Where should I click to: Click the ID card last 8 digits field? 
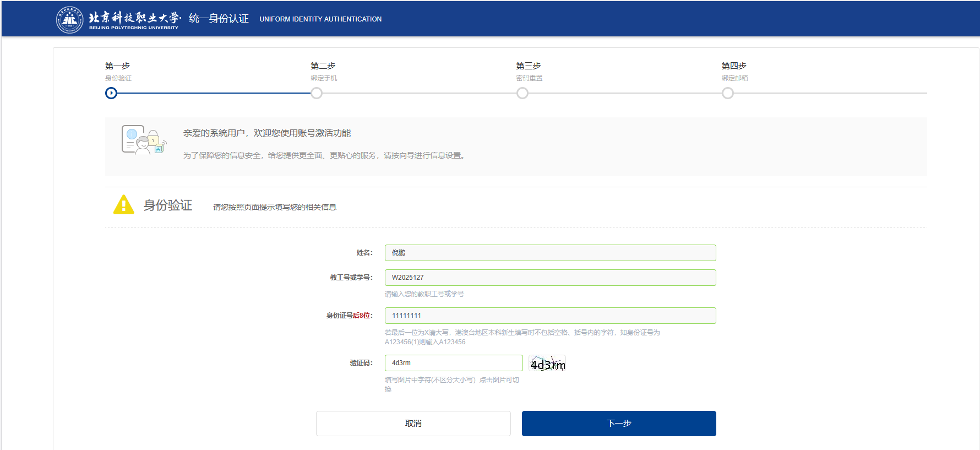click(x=550, y=316)
